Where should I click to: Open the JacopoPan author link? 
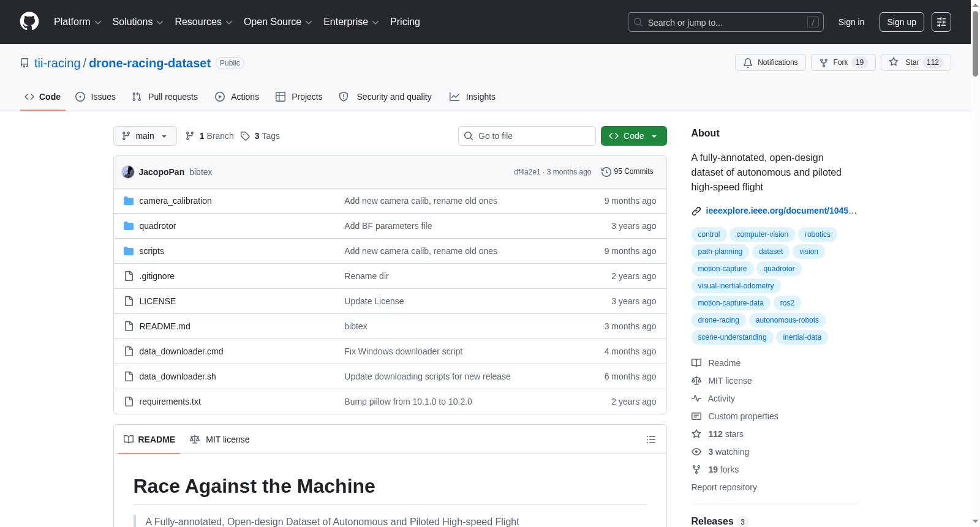click(162, 172)
